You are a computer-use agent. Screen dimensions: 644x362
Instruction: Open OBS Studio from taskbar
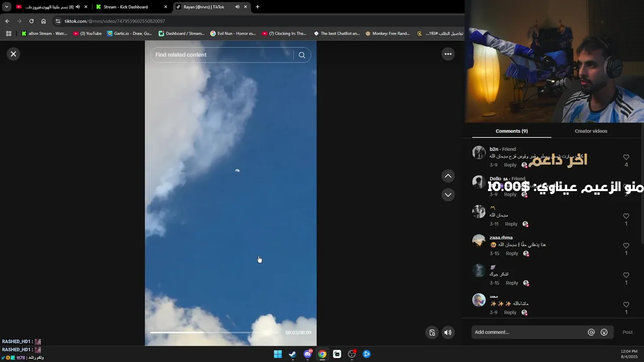tap(352, 354)
